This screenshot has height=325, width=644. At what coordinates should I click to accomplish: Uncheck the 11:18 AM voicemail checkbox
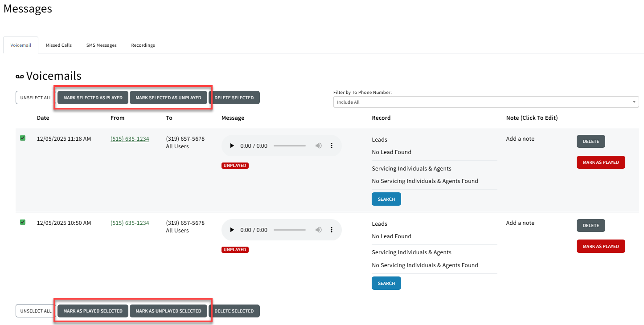tap(23, 138)
